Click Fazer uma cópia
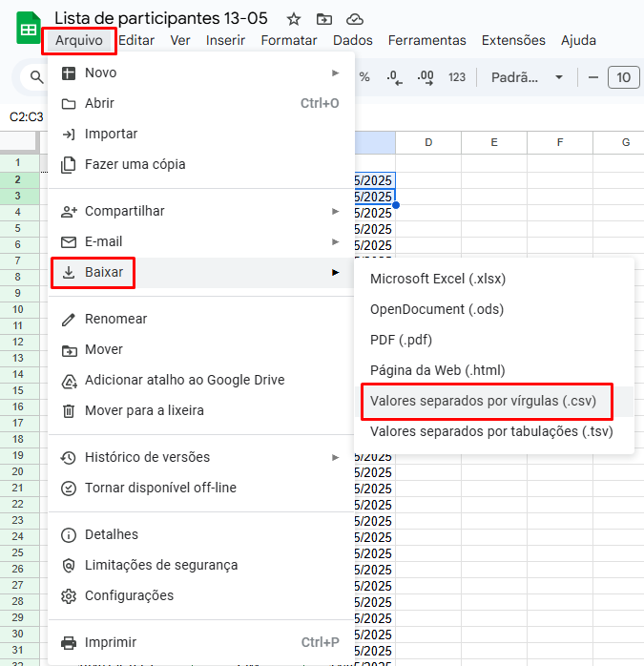Image resolution: width=644 pixels, height=666 pixels. pos(135,164)
